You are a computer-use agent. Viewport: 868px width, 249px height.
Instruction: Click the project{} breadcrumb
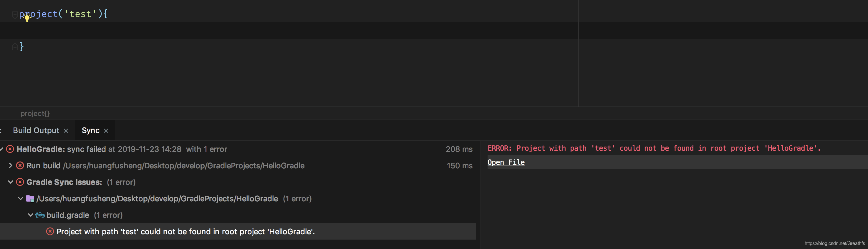35,114
